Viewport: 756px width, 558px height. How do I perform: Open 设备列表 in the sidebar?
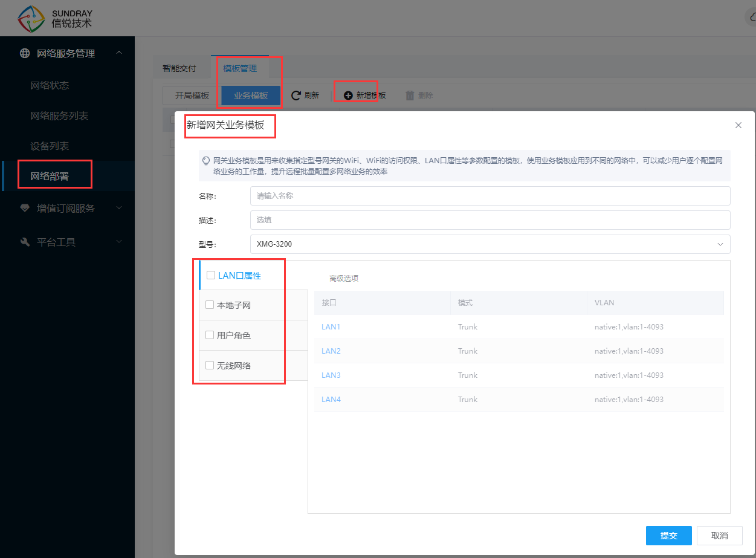pyautogui.click(x=50, y=146)
